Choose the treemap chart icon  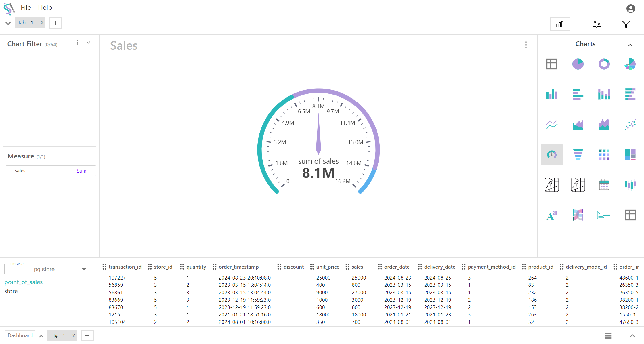tap(630, 154)
